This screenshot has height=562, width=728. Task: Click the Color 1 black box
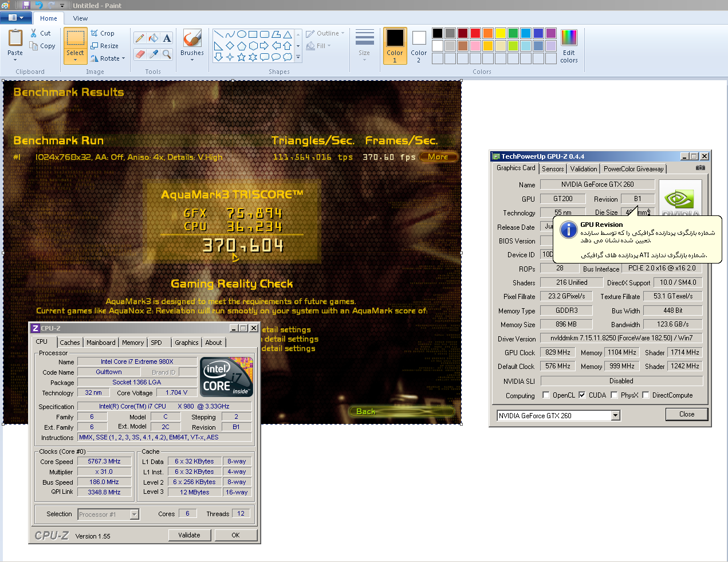click(x=395, y=46)
